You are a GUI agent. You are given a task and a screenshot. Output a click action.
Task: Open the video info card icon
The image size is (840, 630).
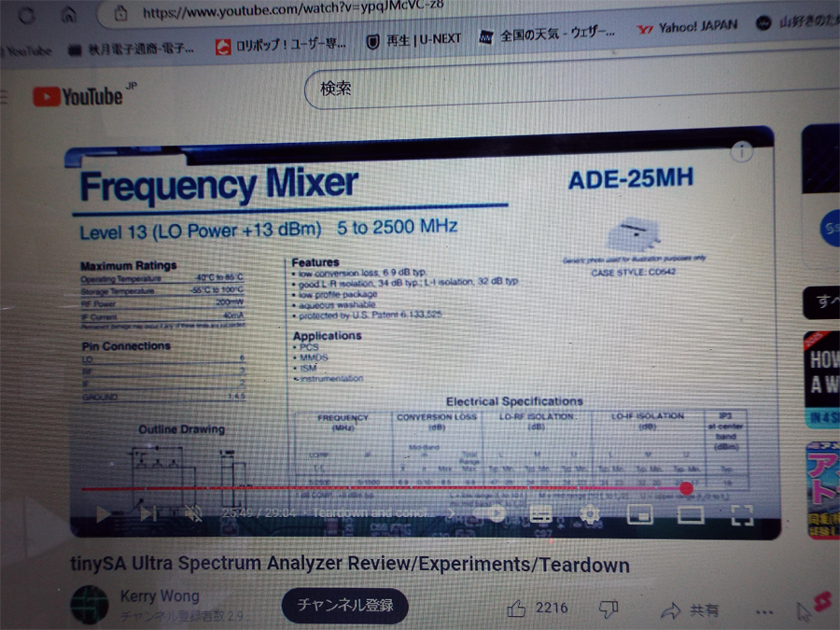point(741,151)
